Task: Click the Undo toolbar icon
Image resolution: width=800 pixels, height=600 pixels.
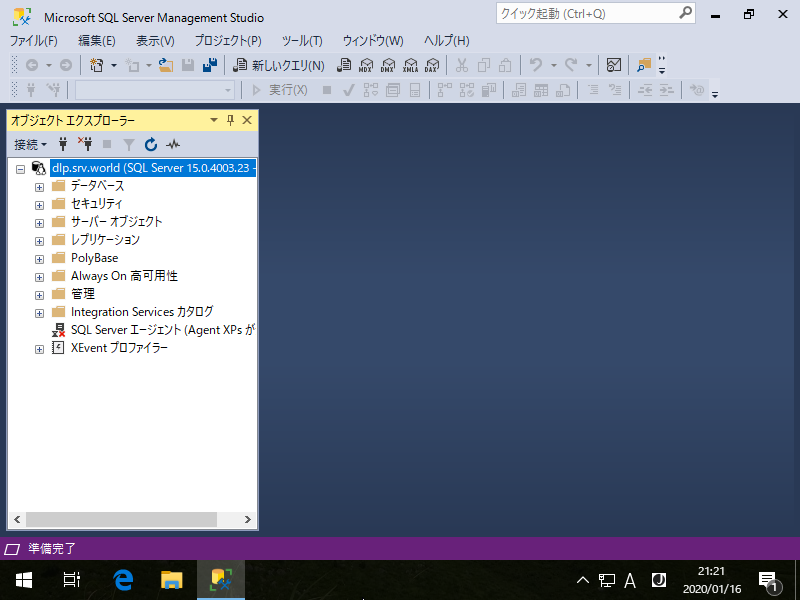Action: (536, 65)
